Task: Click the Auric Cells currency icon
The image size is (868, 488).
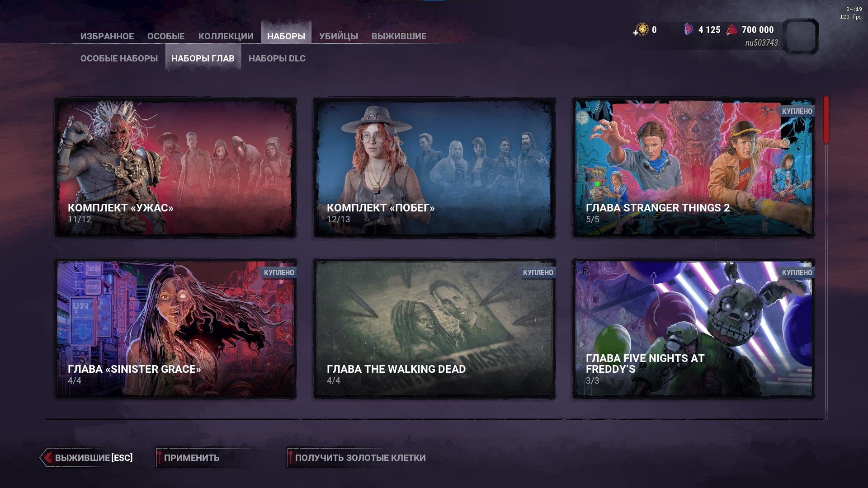Action: [642, 30]
